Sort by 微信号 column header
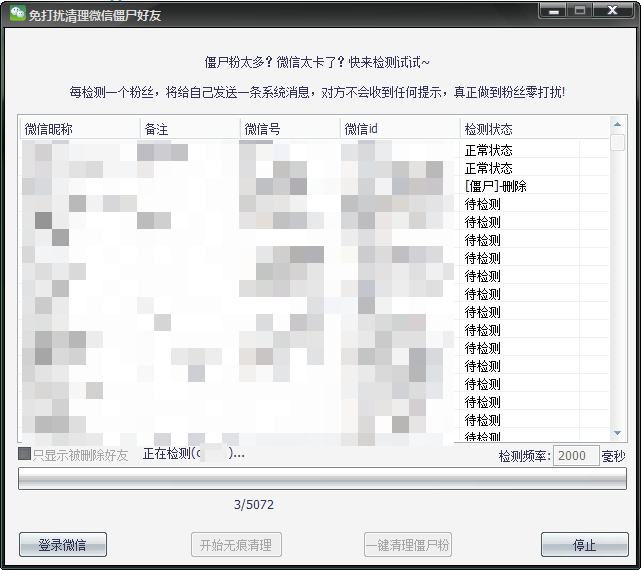 click(x=290, y=129)
